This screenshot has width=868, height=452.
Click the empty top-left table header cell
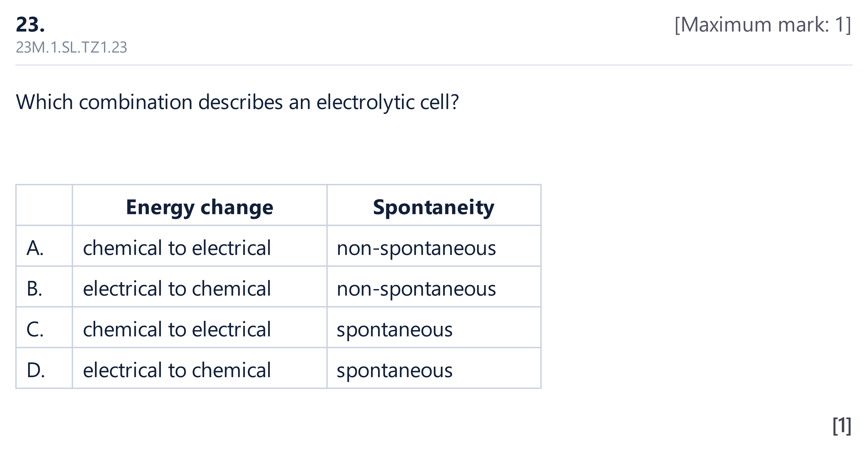[x=44, y=205]
